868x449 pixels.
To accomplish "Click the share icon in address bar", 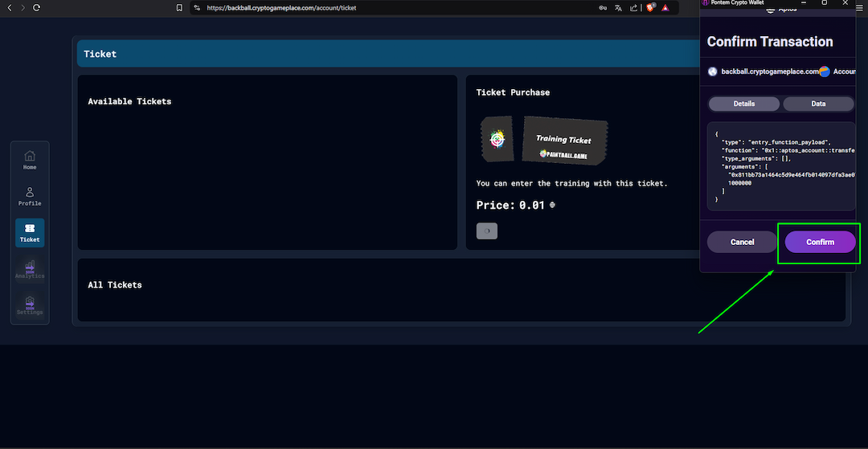I will pyautogui.click(x=633, y=7).
